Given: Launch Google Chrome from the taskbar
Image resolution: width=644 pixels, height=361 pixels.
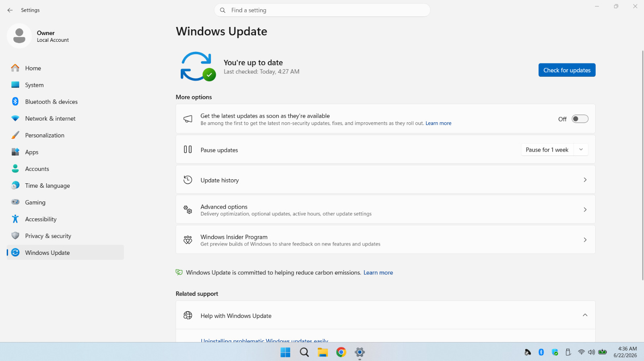Looking at the screenshot, I should (x=341, y=352).
